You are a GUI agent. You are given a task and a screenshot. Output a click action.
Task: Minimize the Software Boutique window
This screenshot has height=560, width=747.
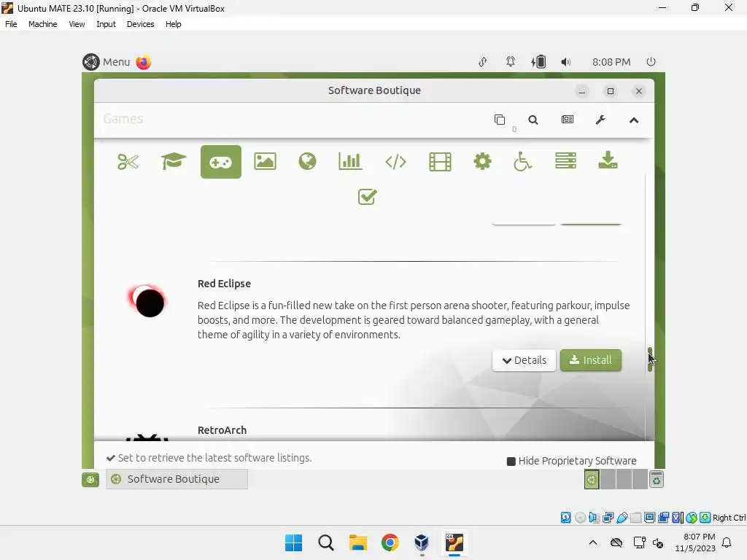[581, 91]
